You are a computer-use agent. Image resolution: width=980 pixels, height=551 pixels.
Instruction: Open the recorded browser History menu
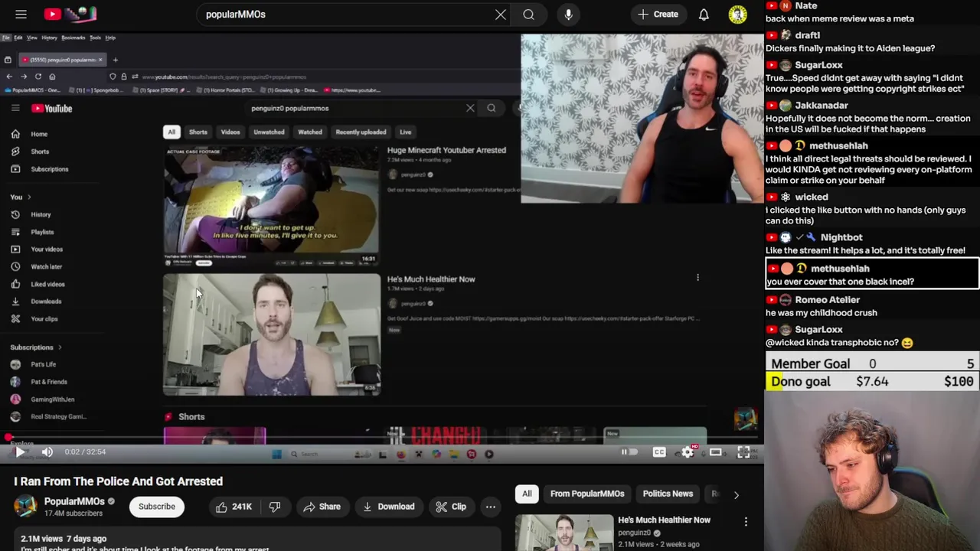pyautogui.click(x=49, y=37)
